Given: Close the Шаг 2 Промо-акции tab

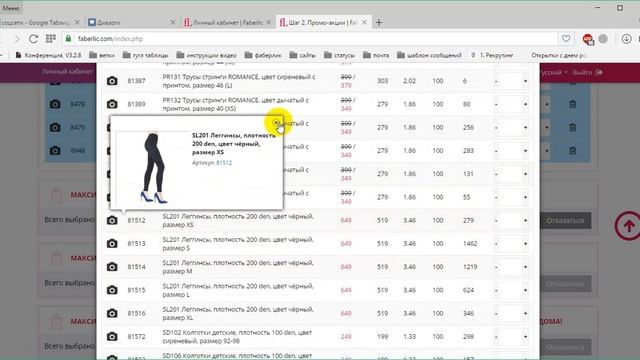Looking at the screenshot, I should tap(364, 22).
